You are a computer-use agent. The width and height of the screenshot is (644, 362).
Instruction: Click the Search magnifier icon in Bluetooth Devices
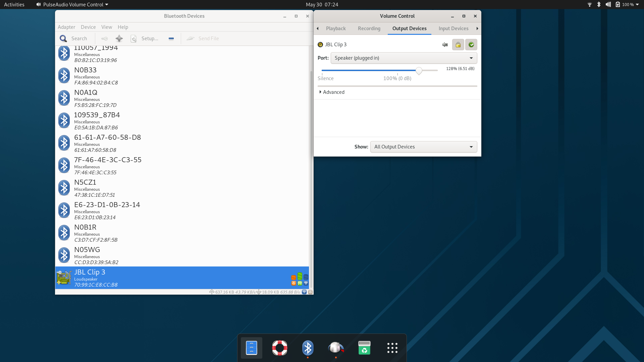click(63, 39)
